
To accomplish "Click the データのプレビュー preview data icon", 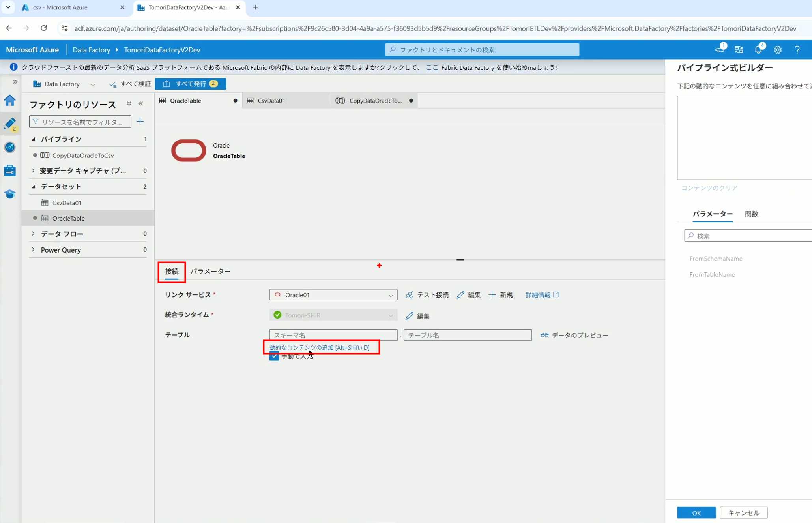I will click(x=544, y=335).
